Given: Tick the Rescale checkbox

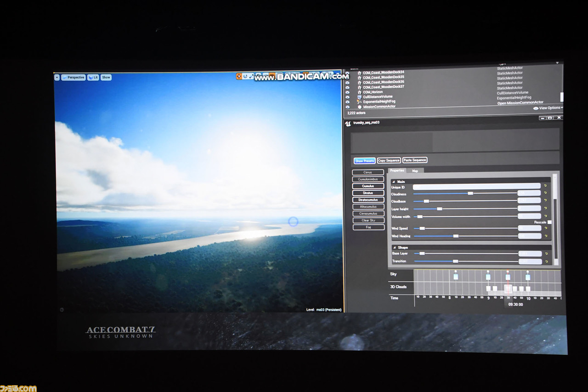Looking at the screenshot, I should coord(549,222).
